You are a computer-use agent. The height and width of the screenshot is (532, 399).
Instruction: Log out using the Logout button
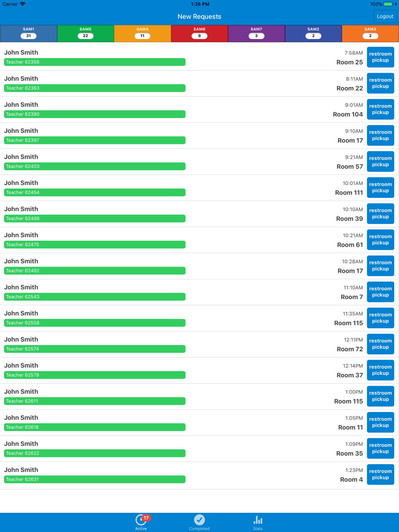[385, 16]
